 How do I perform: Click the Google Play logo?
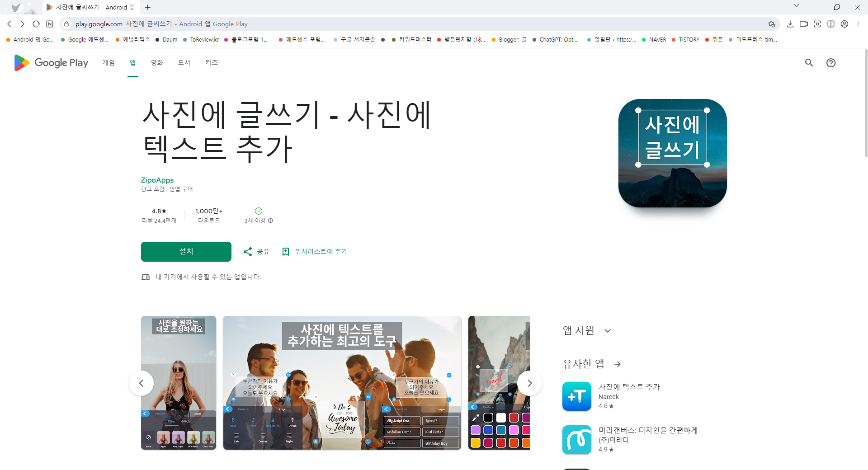point(50,63)
